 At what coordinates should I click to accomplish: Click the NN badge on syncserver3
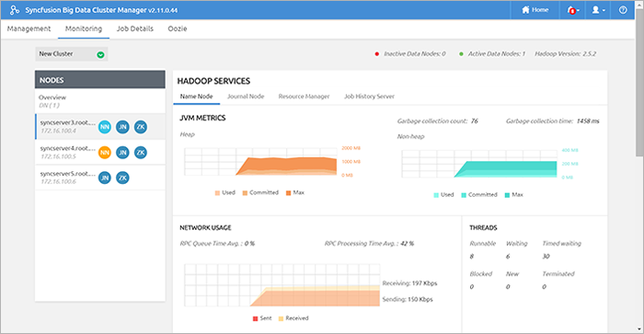(105, 127)
